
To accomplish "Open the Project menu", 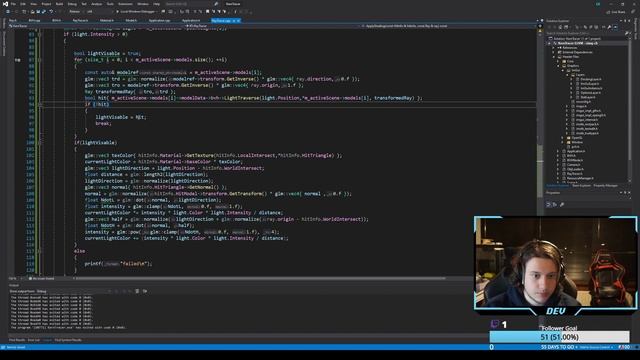I will pyautogui.click(x=46, y=4).
